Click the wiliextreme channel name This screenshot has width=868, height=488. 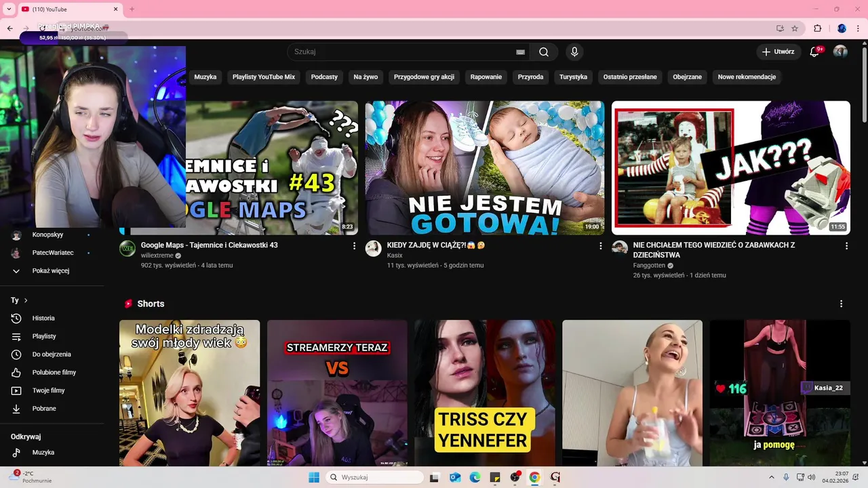coord(157,256)
